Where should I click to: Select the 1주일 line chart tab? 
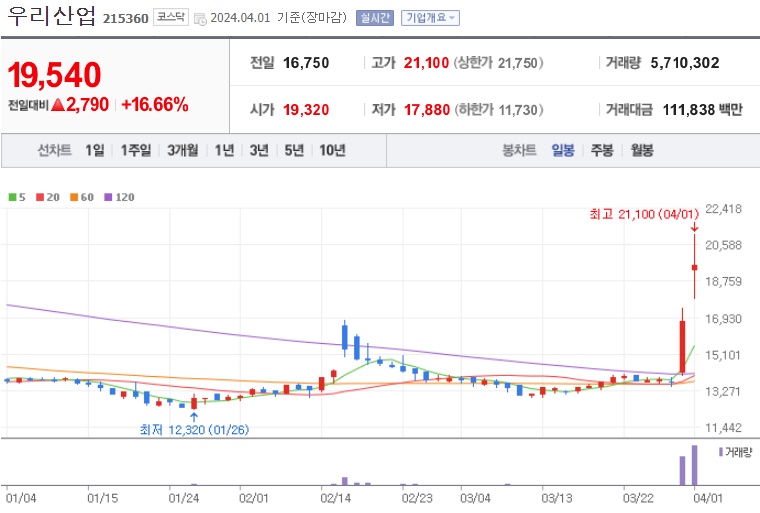pyautogui.click(x=136, y=150)
